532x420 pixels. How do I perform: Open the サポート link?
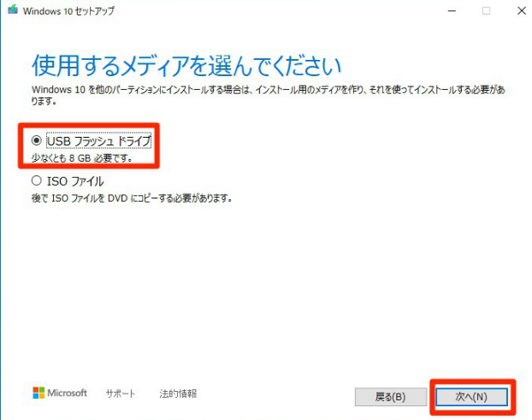(120, 393)
